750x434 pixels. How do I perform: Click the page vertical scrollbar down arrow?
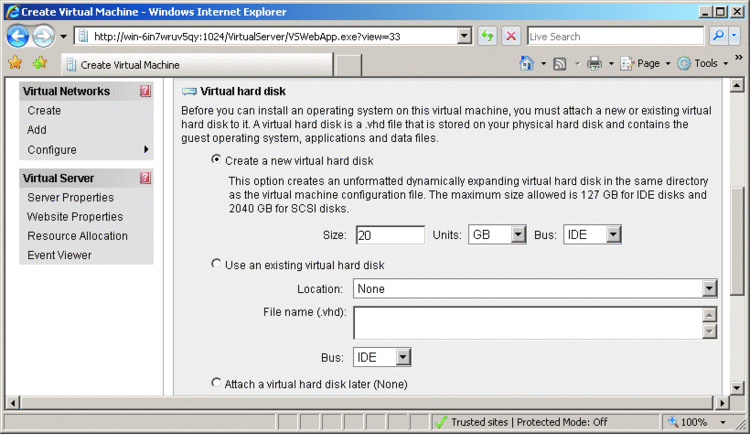(737, 388)
